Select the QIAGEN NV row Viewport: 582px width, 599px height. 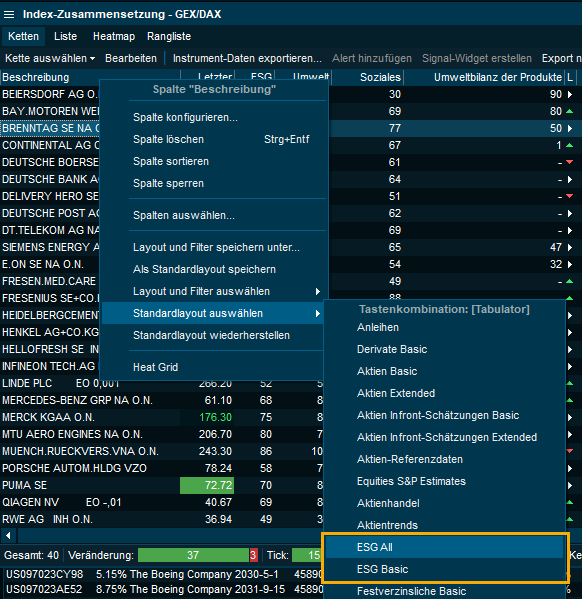[x=161, y=502]
